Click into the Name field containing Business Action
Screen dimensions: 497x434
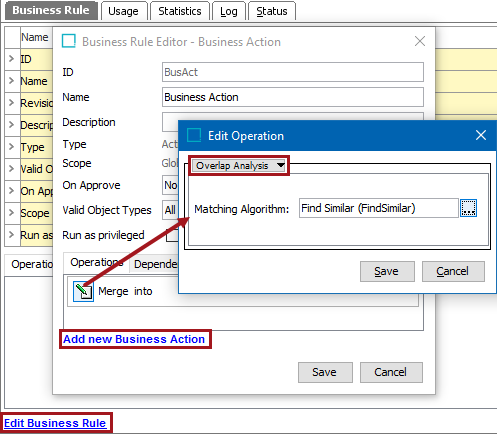[293, 97]
